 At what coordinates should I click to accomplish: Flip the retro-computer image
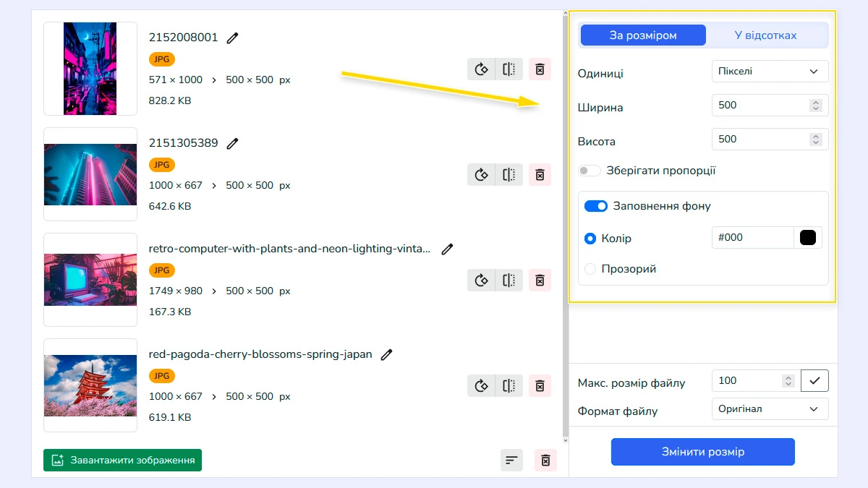[509, 281]
